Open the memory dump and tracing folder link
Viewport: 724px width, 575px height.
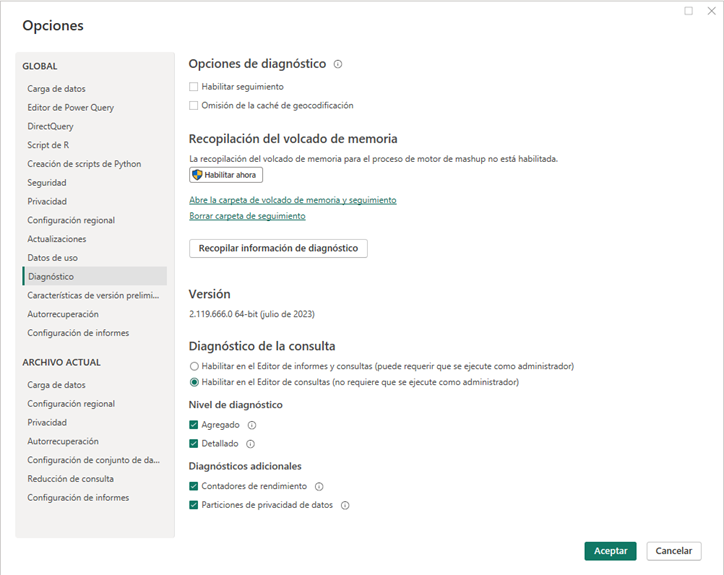pos(293,200)
